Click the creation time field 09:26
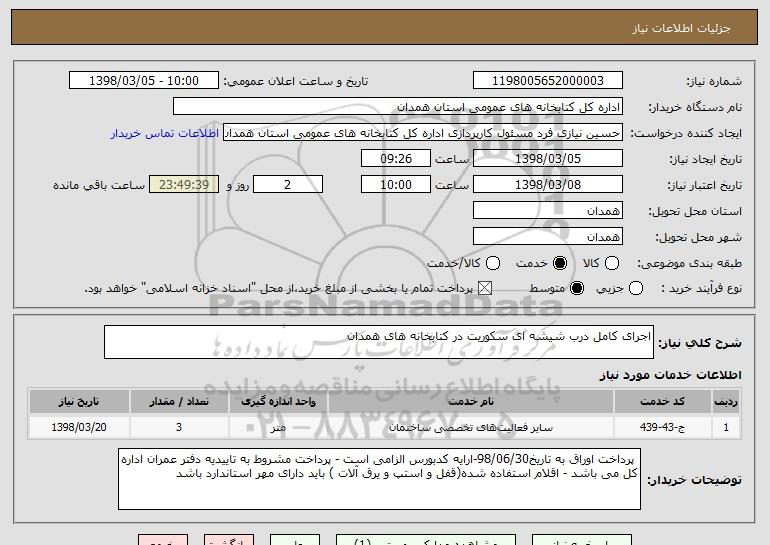770x545 pixels. point(396,159)
